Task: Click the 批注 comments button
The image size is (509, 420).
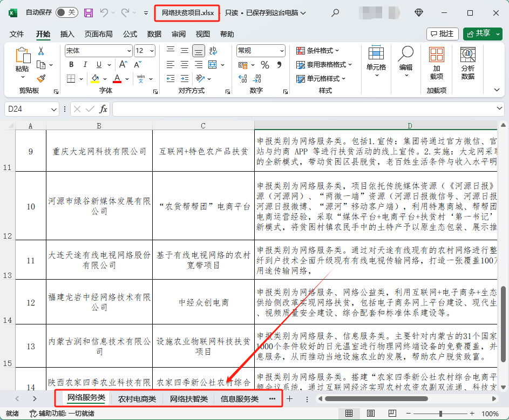Action: [442, 33]
